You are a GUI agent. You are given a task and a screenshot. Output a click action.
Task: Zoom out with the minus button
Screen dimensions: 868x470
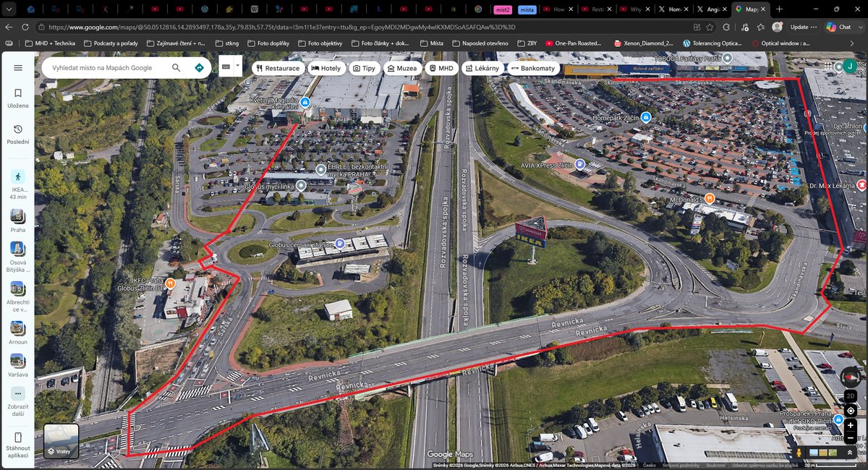pos(851,438)
